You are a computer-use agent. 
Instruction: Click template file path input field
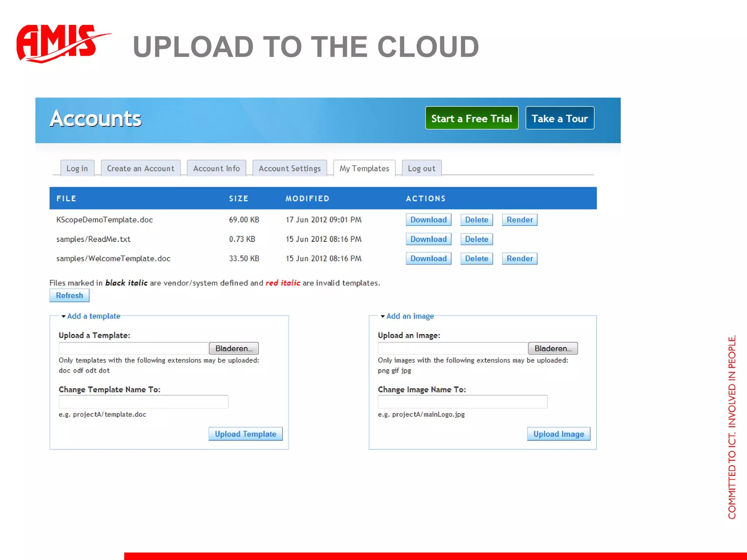(133, 348)
